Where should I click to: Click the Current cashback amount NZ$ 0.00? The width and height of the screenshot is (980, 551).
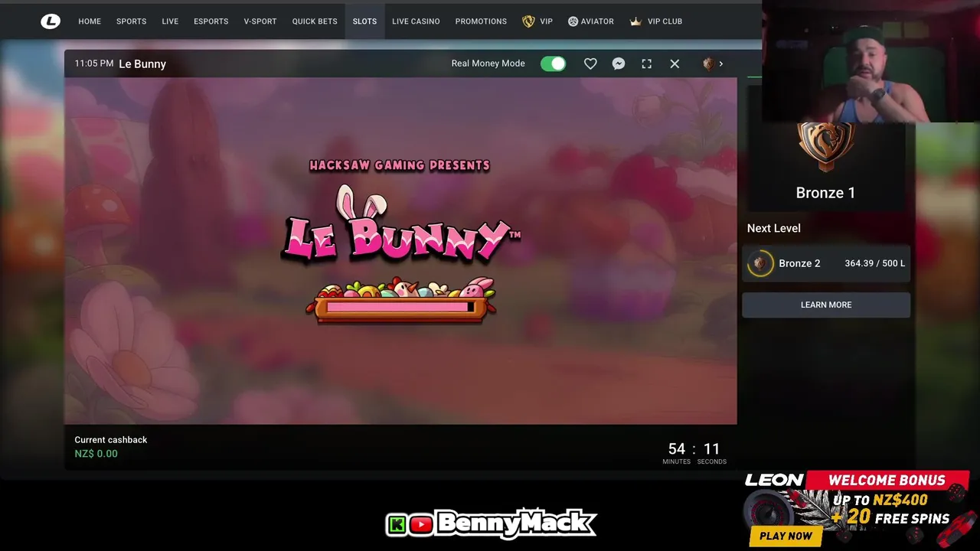pos(96,454)
